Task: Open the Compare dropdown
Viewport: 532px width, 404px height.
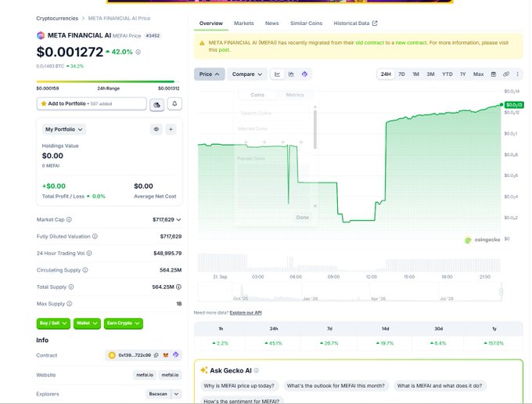Action: coord(246,74)
